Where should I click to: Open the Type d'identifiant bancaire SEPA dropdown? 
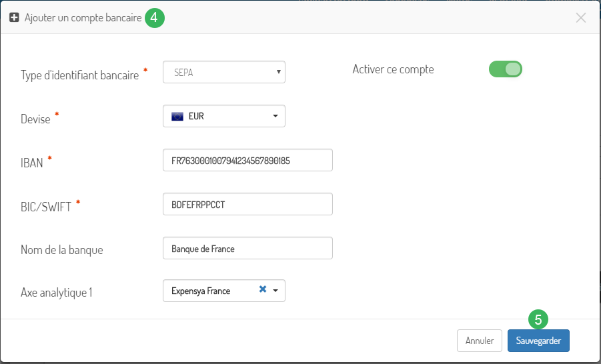click(x=224, y=72)
